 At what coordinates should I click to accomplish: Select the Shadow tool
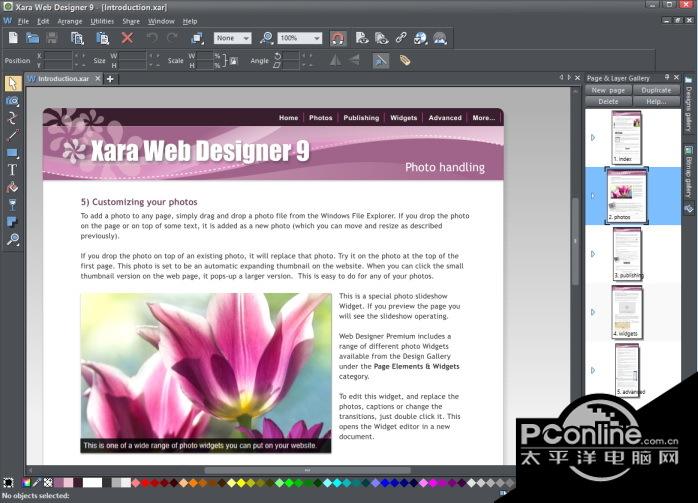tap(12, 222)
